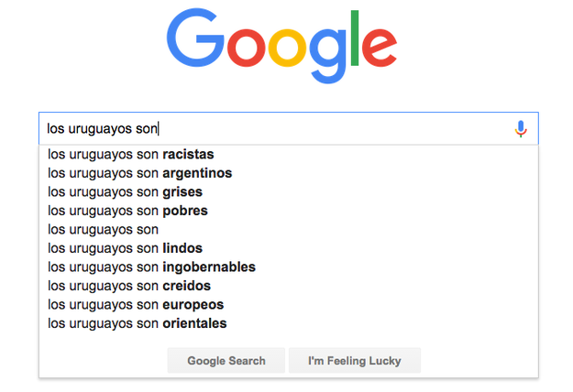
Task: Select suggestion 'los uruguayos son racistas'
Action: pyautogui.click(x=289, y=155)
